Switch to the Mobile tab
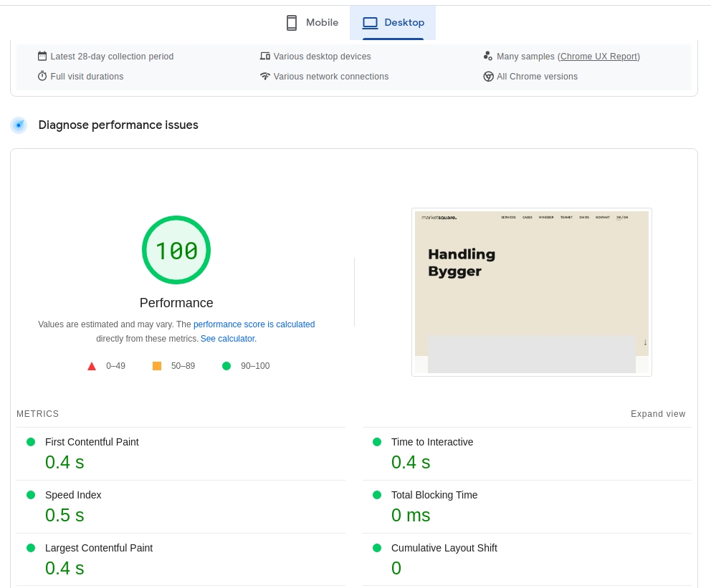This screenshot has width=711, height=588. click(x=312, y=23)
